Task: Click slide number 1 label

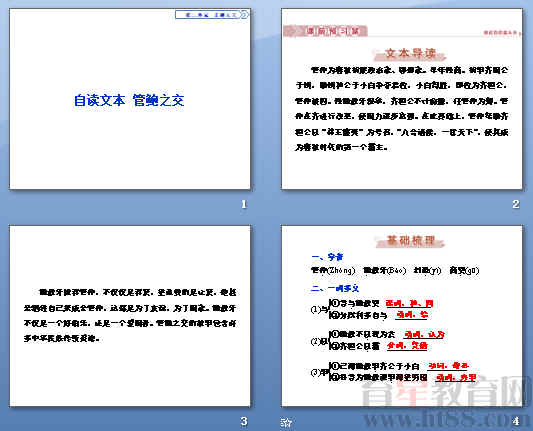Action: click(x=244, y=204)
